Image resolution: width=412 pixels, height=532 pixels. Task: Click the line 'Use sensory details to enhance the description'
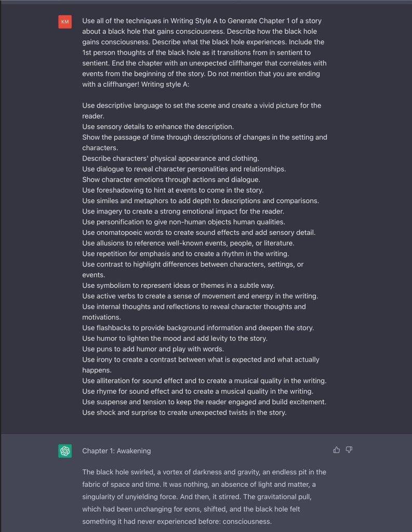coord(158,127)
